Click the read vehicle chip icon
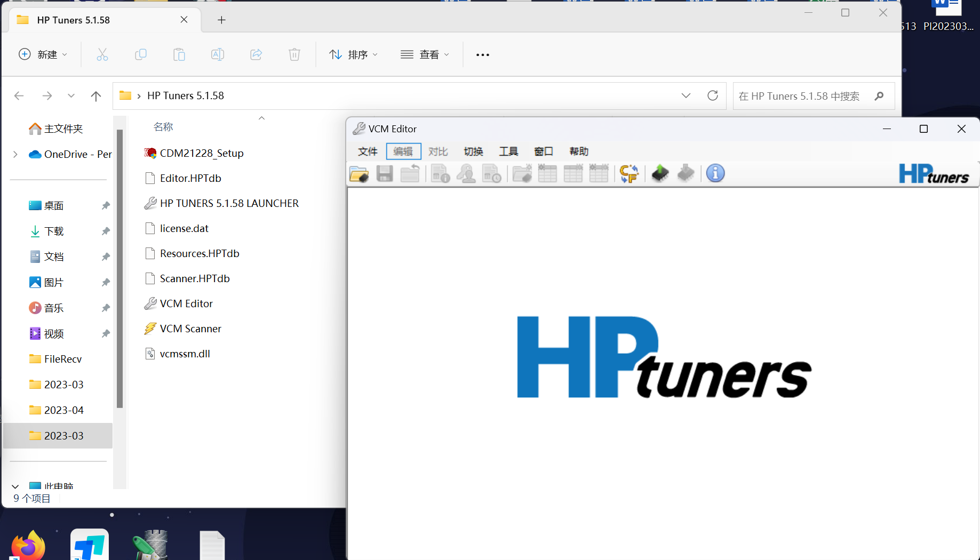This screenshot has width=980, height=560. 660,174
